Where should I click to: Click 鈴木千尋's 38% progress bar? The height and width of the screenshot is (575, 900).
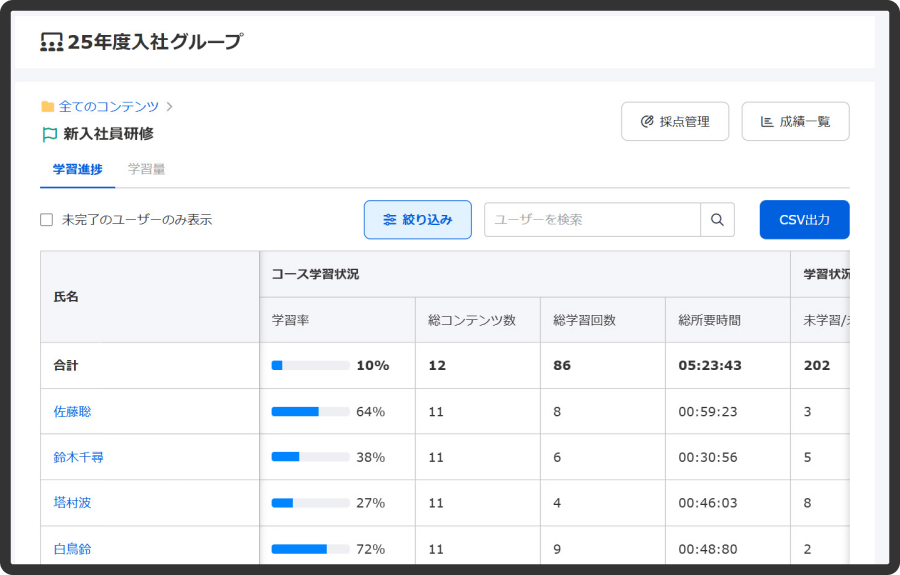point(311,457)
